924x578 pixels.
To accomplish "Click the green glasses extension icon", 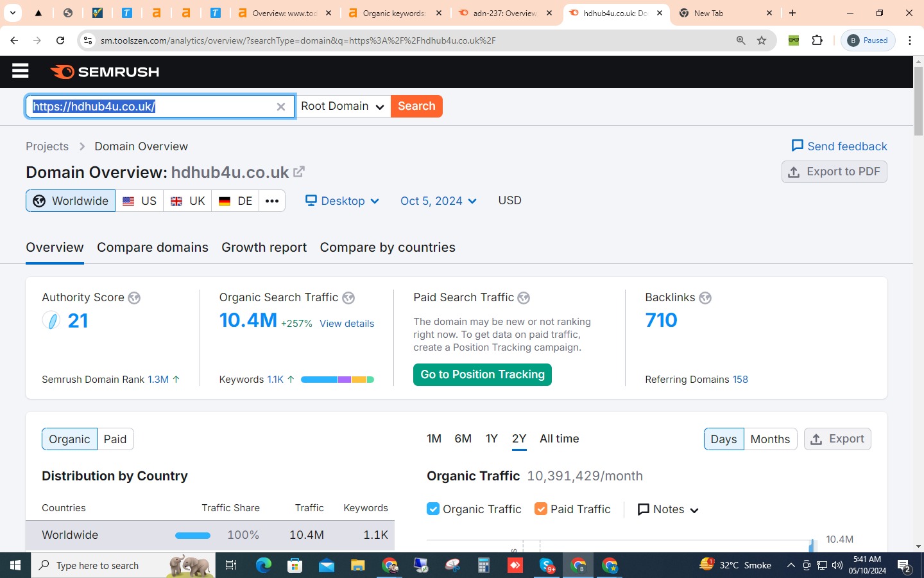I will point(794,40).
